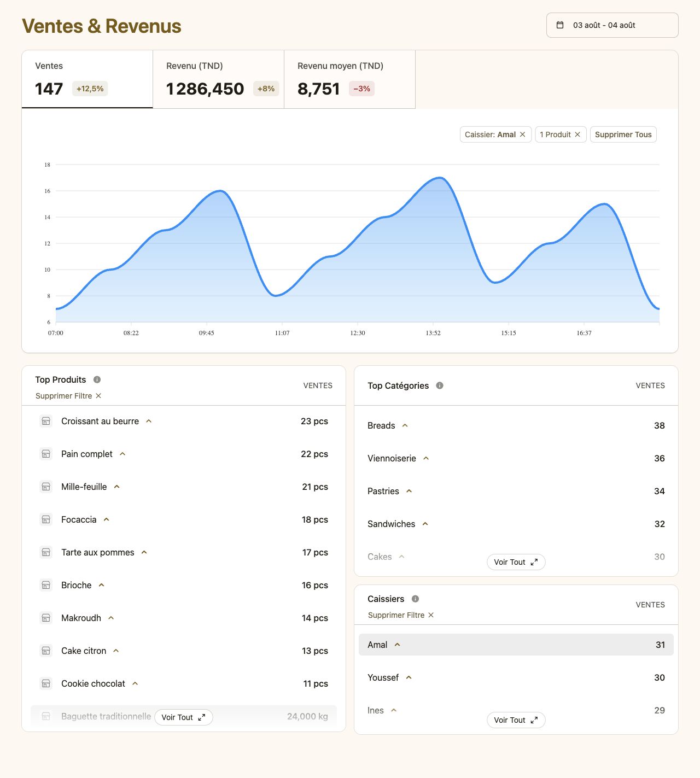Expand the Pain complet chevron
The image size is (700, 778).
click(122, 454)
